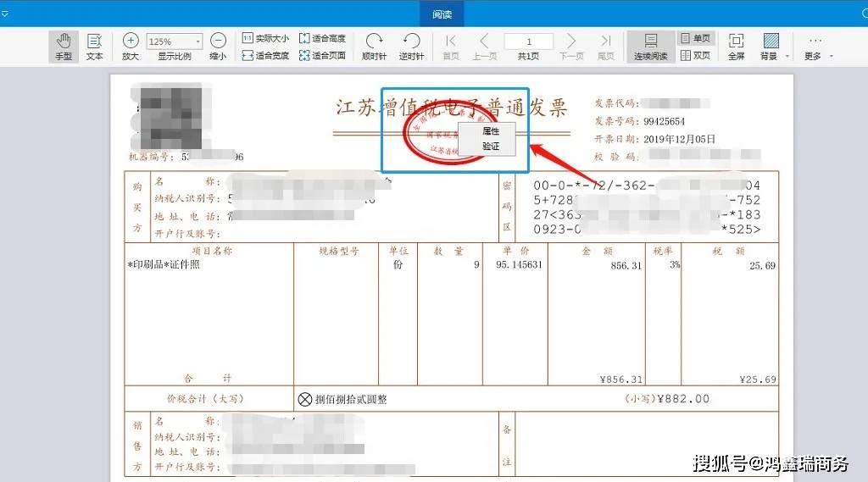Click the 放大 zoom in icon
This screenshot has width=868, height=482.
pos(130,46)
